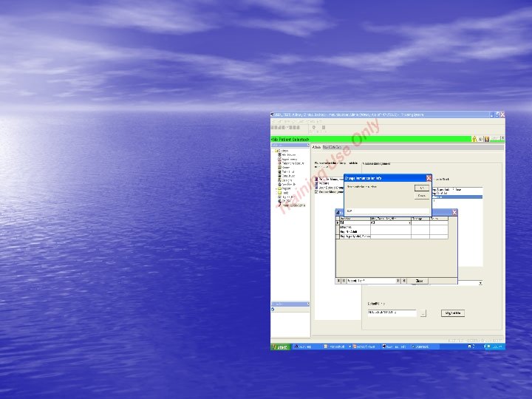532x399 pixels.
Task: Click the Start button on the taskbar
Action: coord(281,347)
